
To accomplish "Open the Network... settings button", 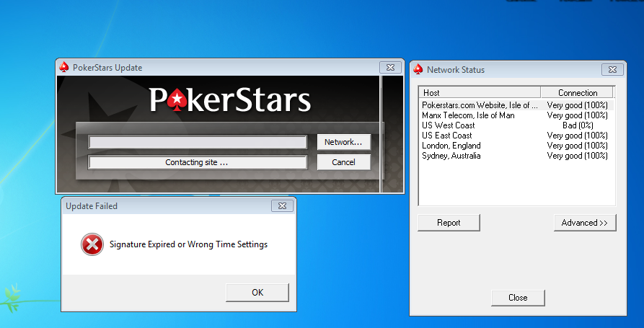I will tap(343, 142).
